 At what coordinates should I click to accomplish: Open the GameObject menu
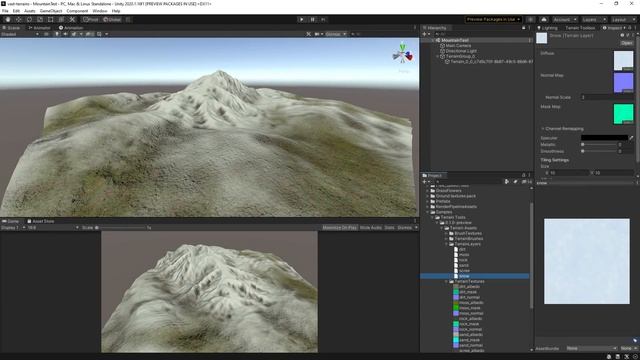[51, 11]
